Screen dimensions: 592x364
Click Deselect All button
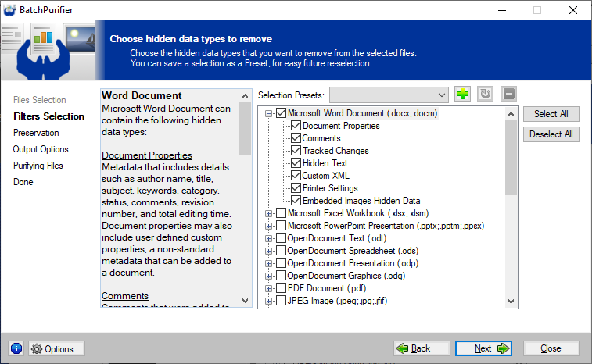pos(551,134)
